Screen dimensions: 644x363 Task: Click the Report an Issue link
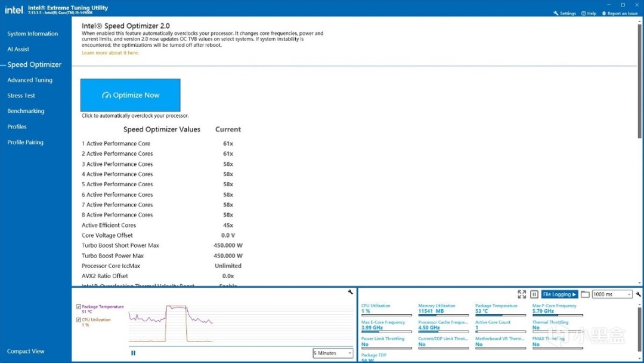coord(620,13)
